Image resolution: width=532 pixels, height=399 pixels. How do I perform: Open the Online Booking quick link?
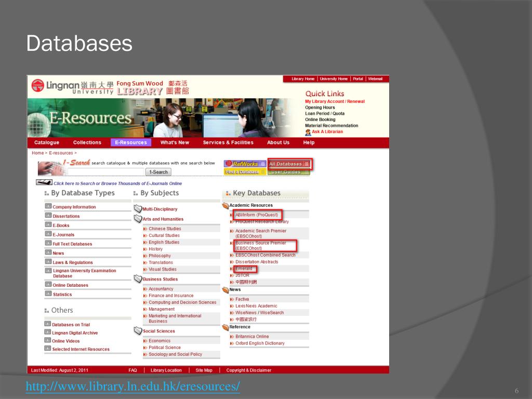[320, 119]
